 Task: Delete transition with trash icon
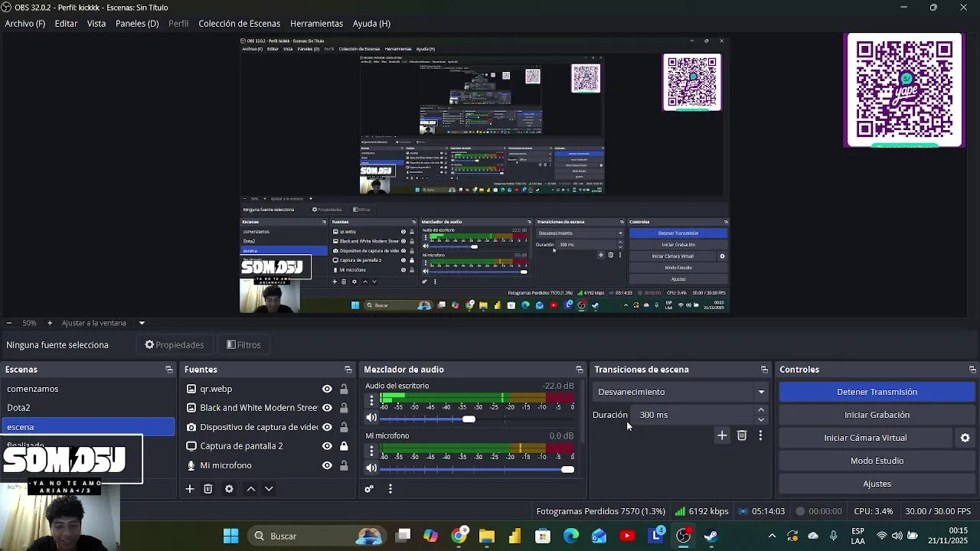tap(742, 435)
